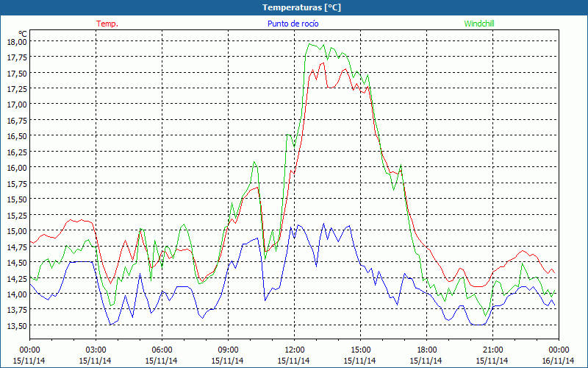The height and width of the screenshot is (368, 588).
Task: Click the '09:00' time label
Action: point(228,350)
